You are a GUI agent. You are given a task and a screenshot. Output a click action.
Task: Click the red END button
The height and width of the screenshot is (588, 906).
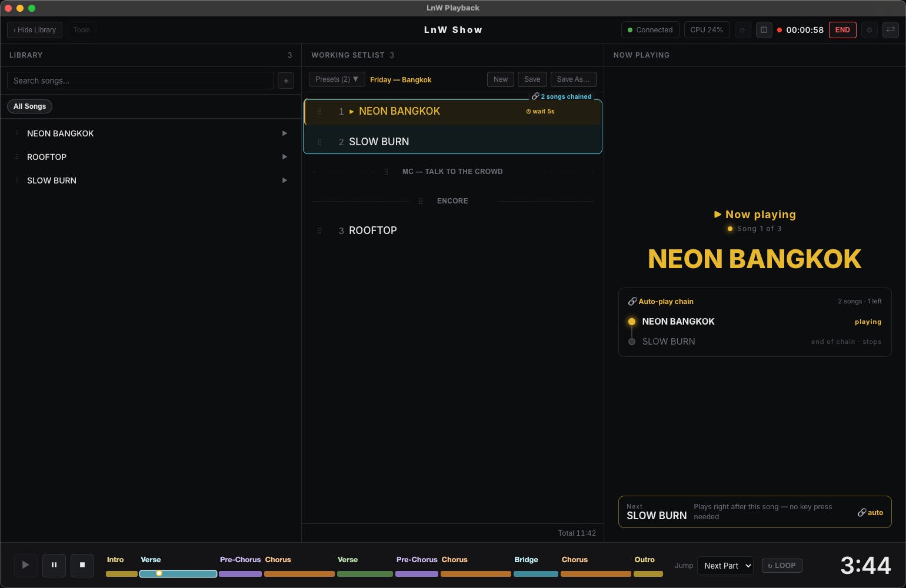(x=842, y=30)
